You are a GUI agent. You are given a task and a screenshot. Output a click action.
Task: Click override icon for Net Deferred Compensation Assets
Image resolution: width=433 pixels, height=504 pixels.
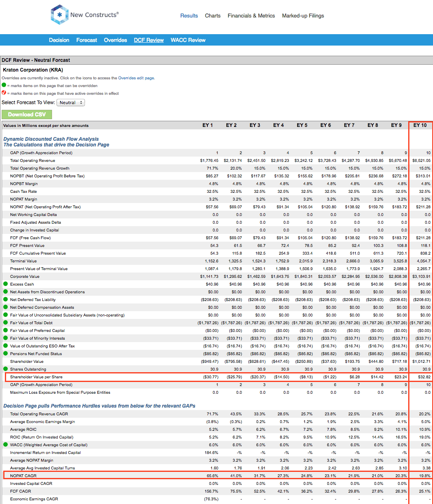(x=6, y=307)
